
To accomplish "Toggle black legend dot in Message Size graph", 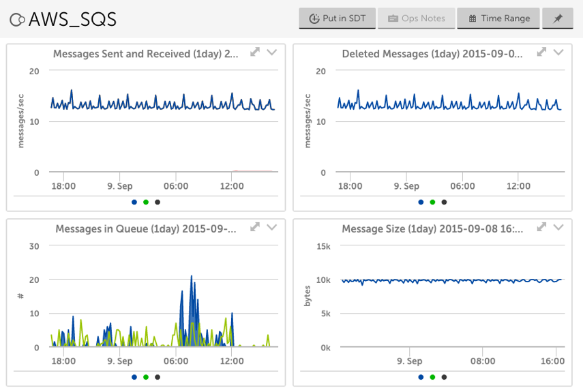I will 445,377.
